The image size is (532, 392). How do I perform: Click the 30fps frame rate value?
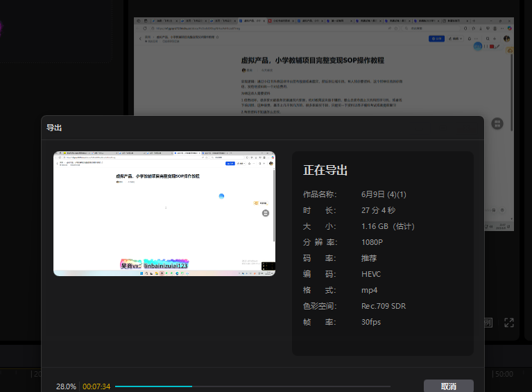(x=371, y=322)
